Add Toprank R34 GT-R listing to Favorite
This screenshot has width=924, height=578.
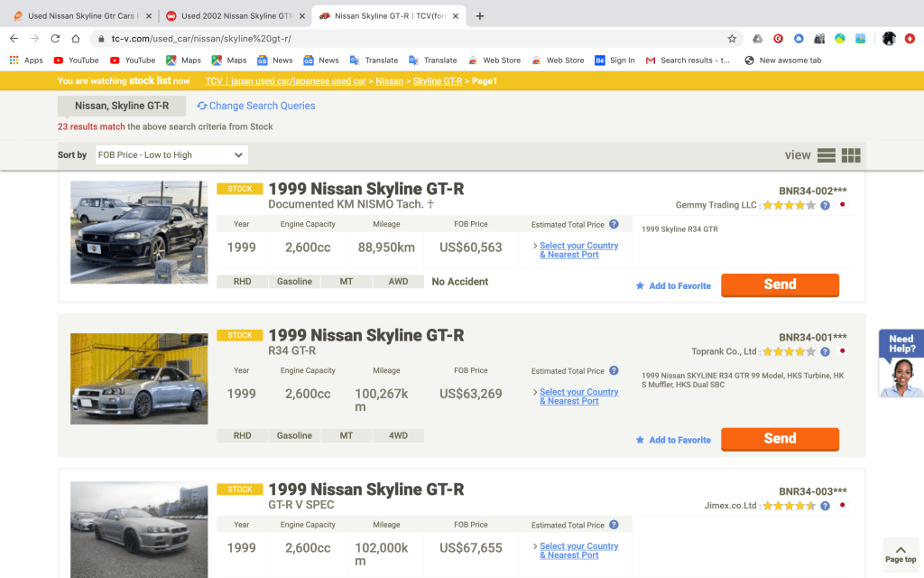[673, 440]
